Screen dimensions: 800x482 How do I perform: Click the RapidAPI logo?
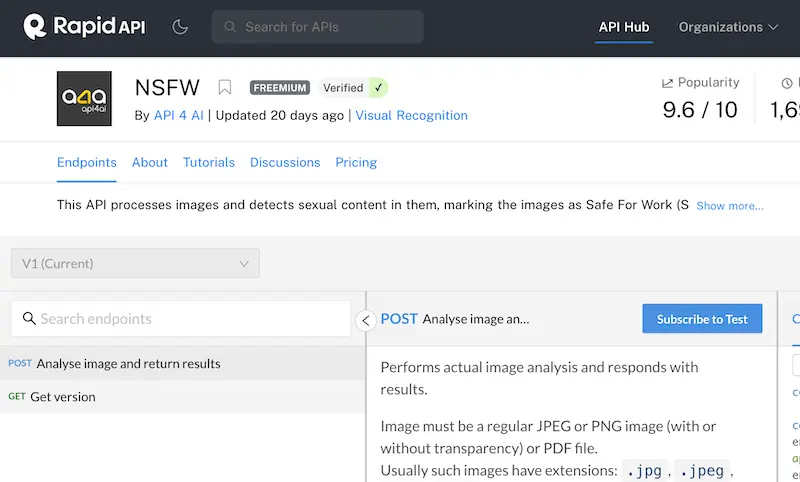(x=84, y=27)
